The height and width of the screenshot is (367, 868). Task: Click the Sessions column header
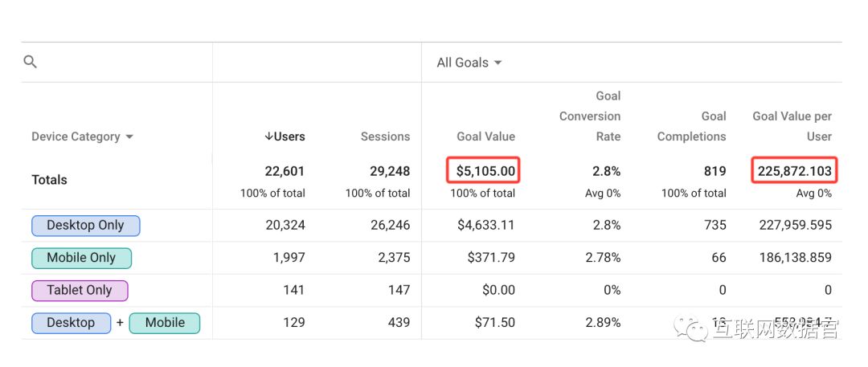(385, 137)
